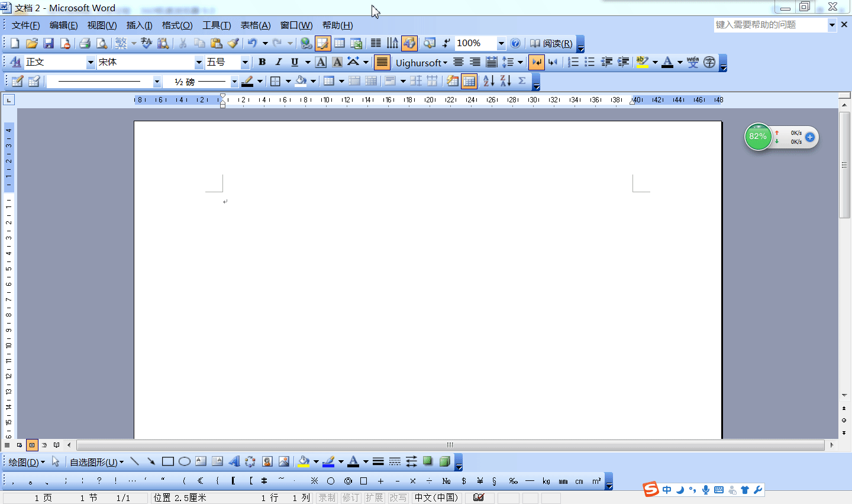The image size is (852, 504).
Task: Toggle Italic formatting
Action: coord(279,62)
